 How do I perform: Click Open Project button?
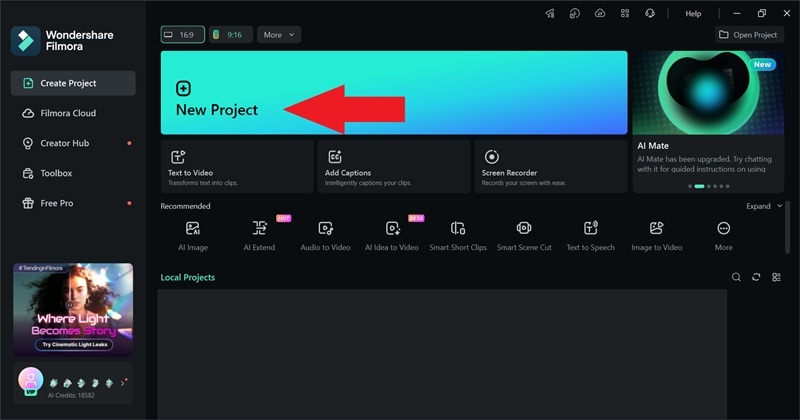point(748,35)
